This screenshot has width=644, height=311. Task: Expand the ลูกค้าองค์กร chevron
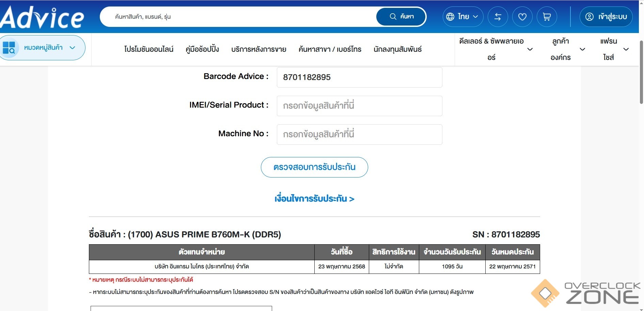point(582,49)
